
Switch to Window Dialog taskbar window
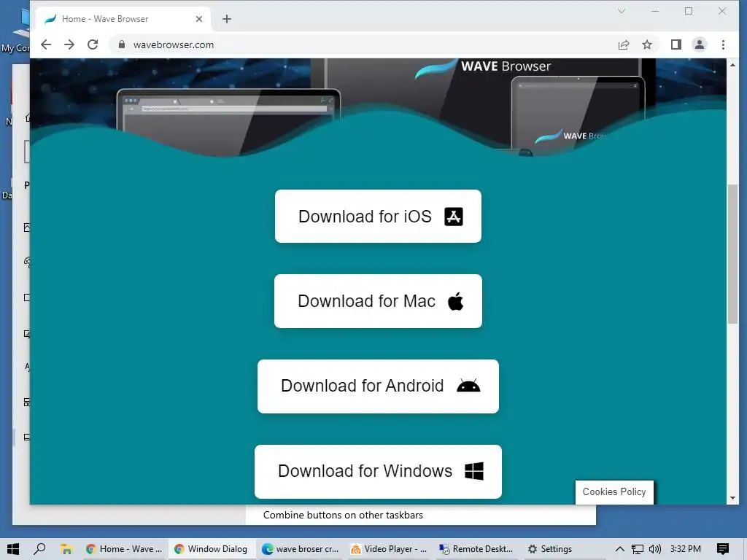pos(211,549)
